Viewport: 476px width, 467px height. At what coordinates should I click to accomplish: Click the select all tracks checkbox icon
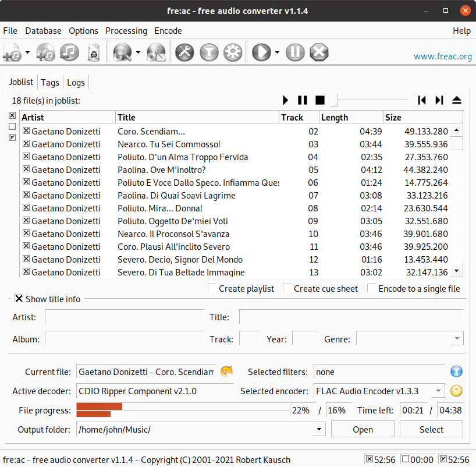12,115
